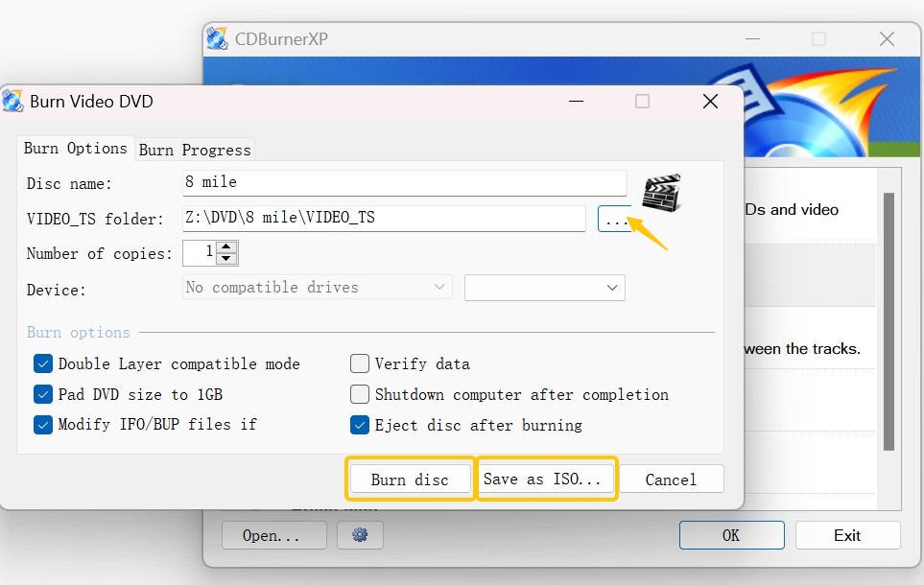Uncheck Pad DVD size to 1GB

pos(43,394)
